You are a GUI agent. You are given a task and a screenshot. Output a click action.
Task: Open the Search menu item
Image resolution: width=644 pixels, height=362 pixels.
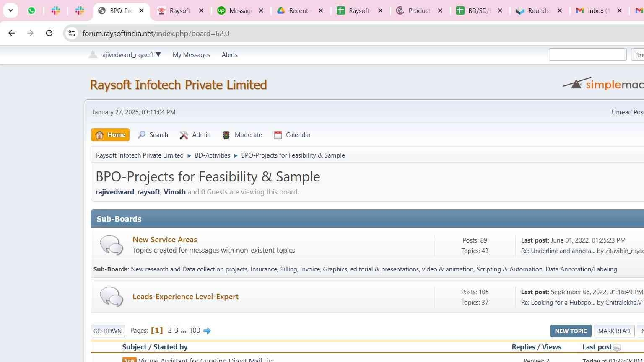(153, 135)
